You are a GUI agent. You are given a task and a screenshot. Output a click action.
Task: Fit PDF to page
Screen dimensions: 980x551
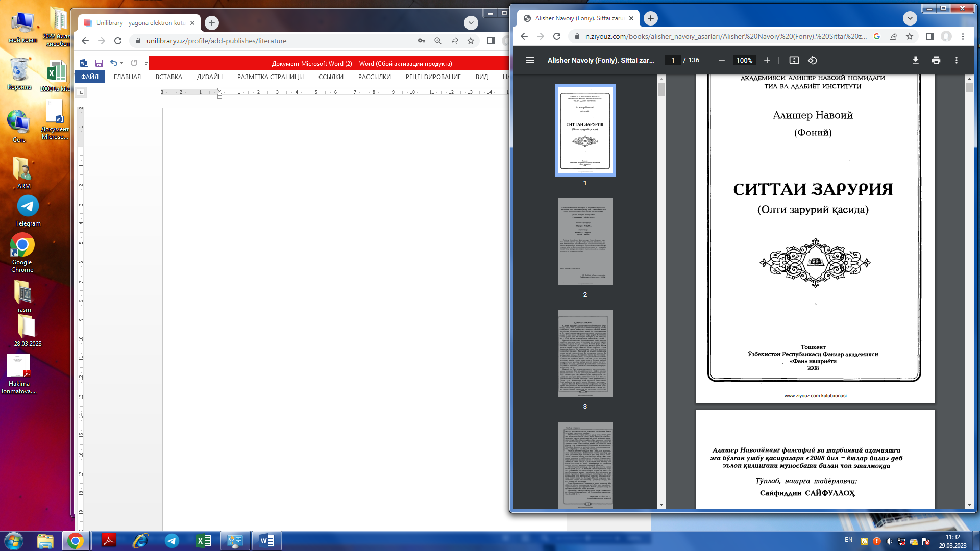(794, 60)
